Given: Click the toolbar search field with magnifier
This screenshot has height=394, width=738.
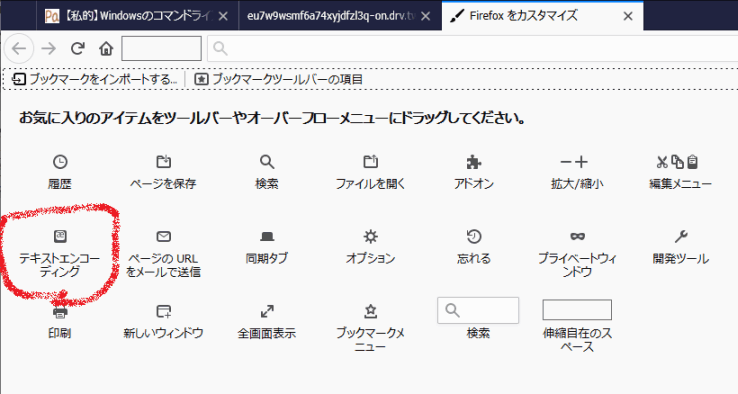Looking at the screenshot, I should click(473, 48).
